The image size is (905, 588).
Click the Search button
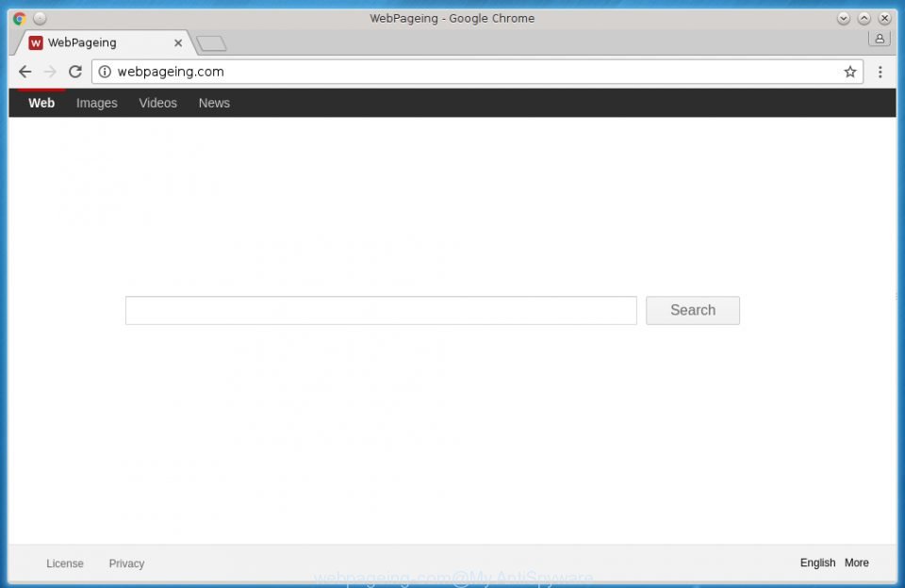[693, 310]
